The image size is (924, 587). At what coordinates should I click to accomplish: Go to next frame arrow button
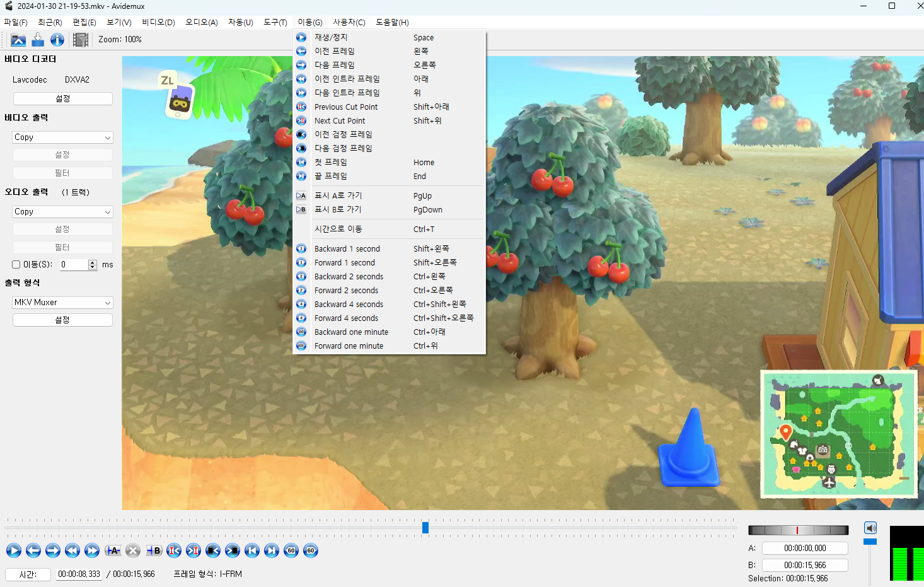(53, 550)
